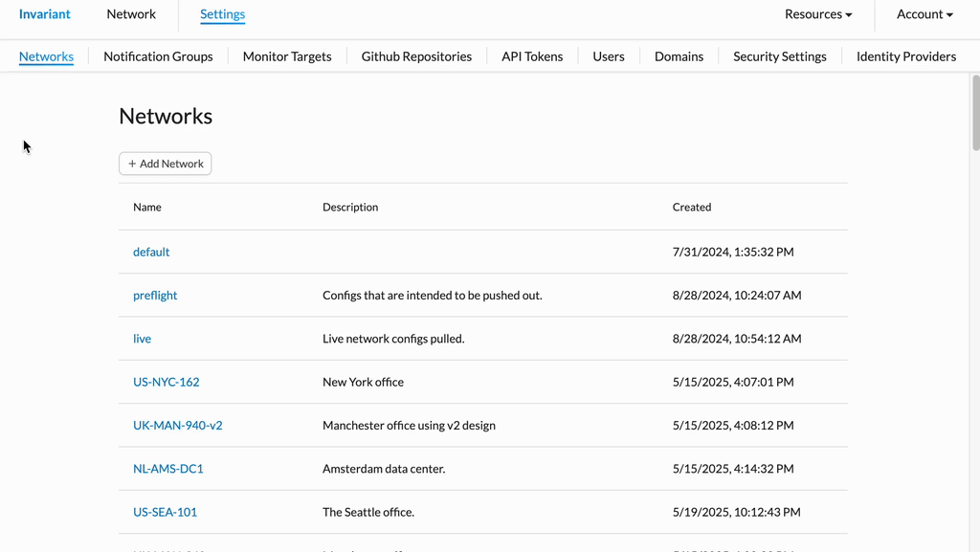
Task: Open the Security Settings tab
Action: coord(779,56)
